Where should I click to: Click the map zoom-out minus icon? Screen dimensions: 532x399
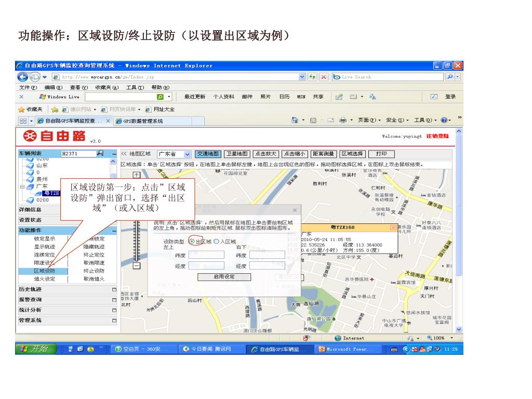coord(137,265)
